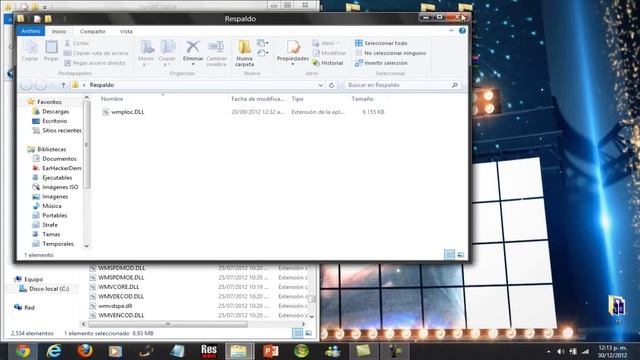The image size is (640, 360).
Task: Create a Nueva carpeta
Action: (244, 53)
